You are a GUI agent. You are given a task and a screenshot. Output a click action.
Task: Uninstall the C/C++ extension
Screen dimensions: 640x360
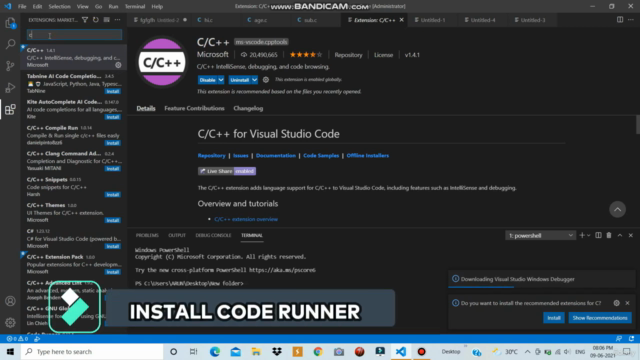(240, 80)
